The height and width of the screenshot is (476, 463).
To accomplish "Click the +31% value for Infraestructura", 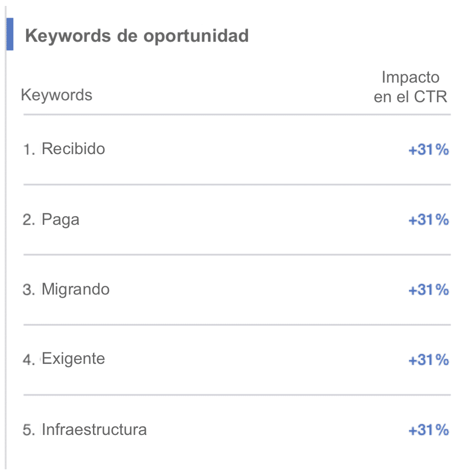I will pyautogui.click(x=428, y=430).
